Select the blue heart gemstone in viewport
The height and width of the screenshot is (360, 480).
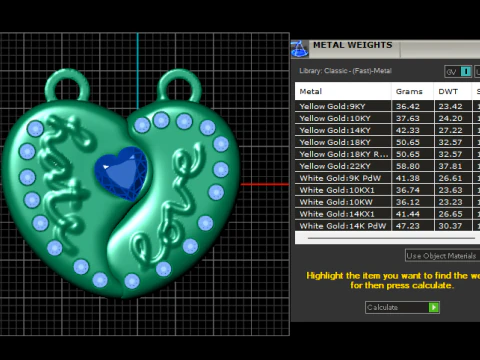pos(121,173)
